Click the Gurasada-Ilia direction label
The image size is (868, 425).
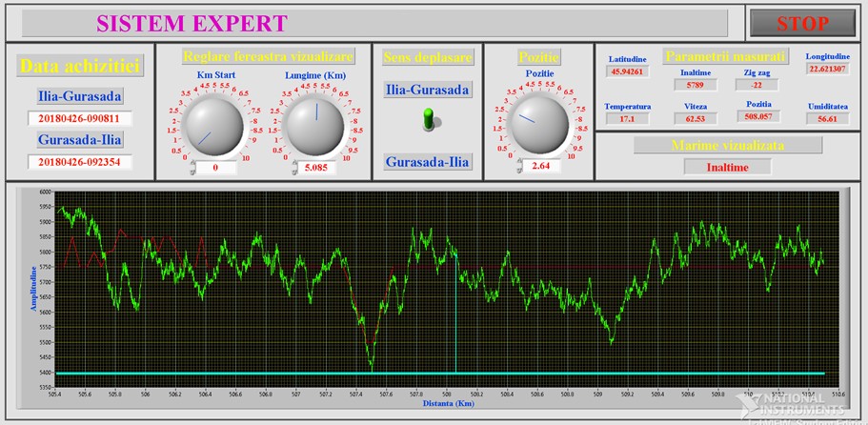coord(427,162)
